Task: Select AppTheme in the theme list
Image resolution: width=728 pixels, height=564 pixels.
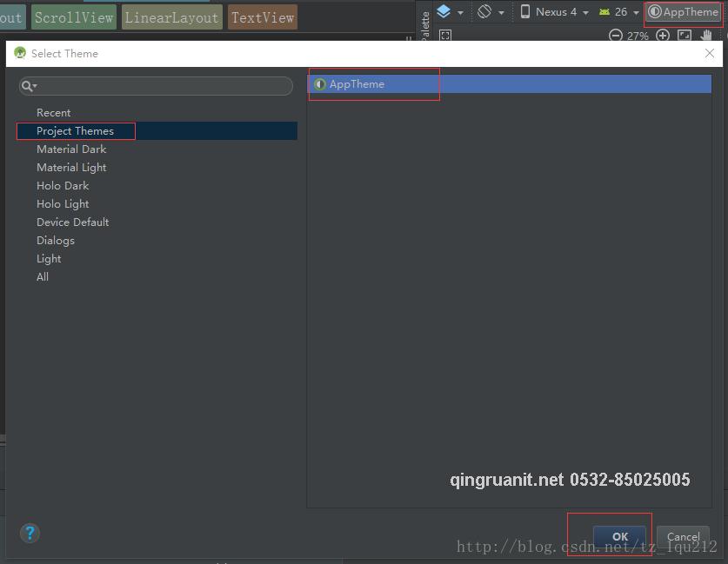Action: (x=357, y=84)
